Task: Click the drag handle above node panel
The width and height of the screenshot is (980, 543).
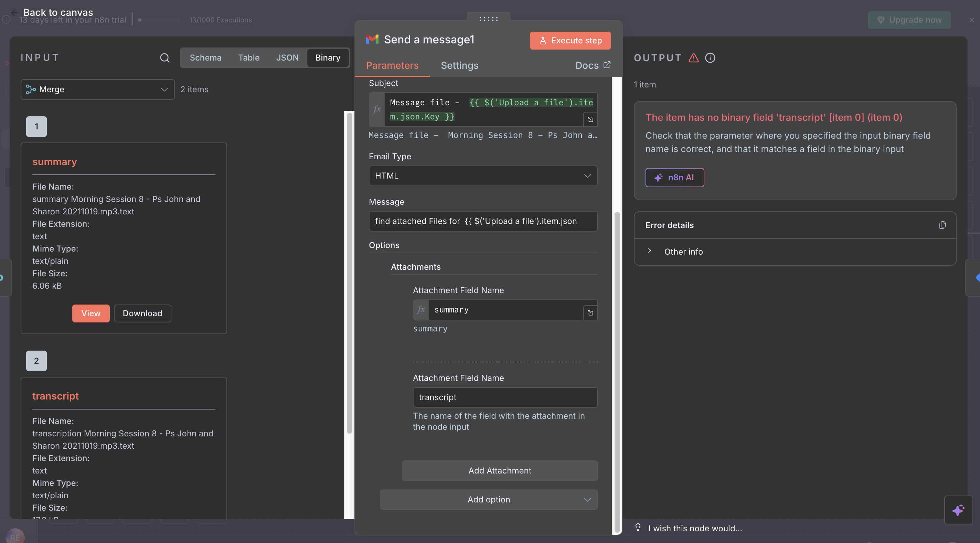Action: [x=489, y=19]
